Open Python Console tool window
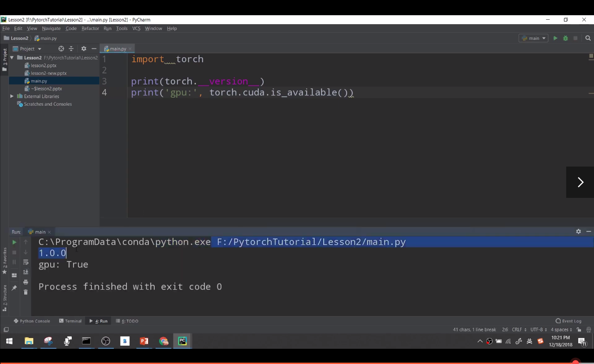 (x=32, y=321)
